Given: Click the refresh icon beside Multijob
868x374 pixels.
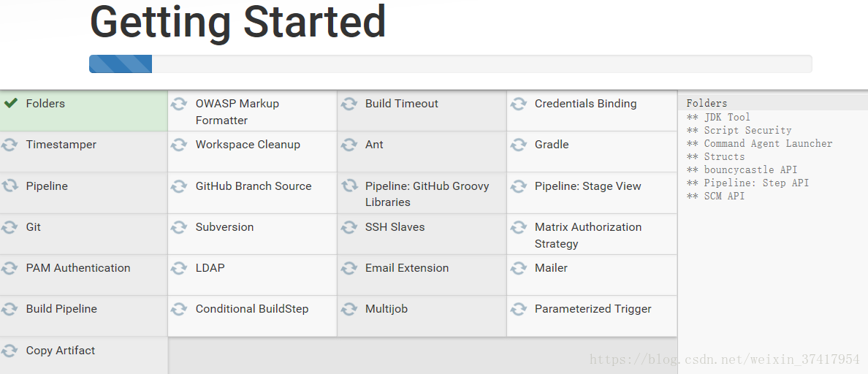Looking at the screenshot, I should click(x=349, y=309).
